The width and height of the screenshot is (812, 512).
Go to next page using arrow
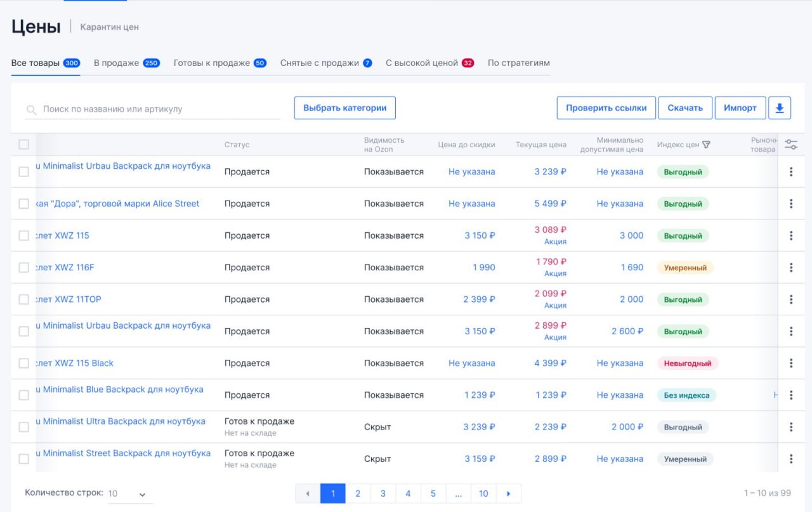pos(508,494)
